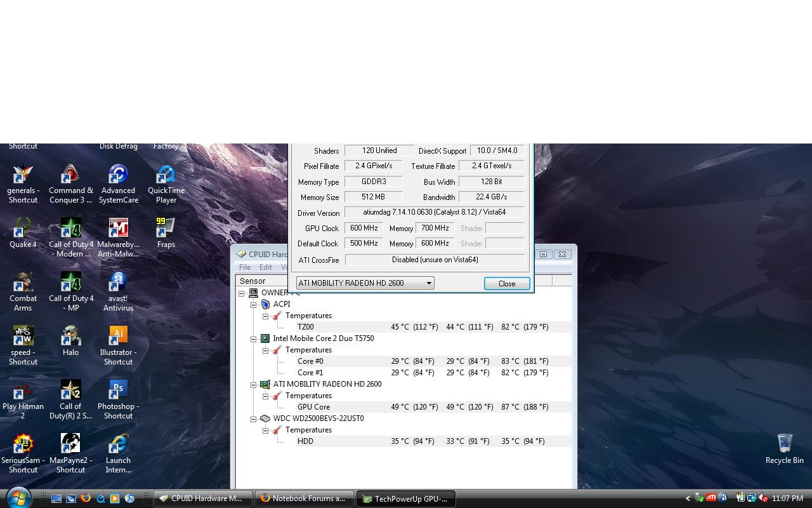Collapse the ACPI node

254,304
